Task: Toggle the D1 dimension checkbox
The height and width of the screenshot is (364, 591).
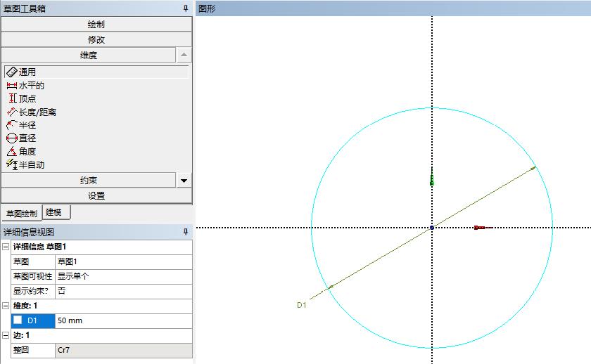Action: pos(18,320)
